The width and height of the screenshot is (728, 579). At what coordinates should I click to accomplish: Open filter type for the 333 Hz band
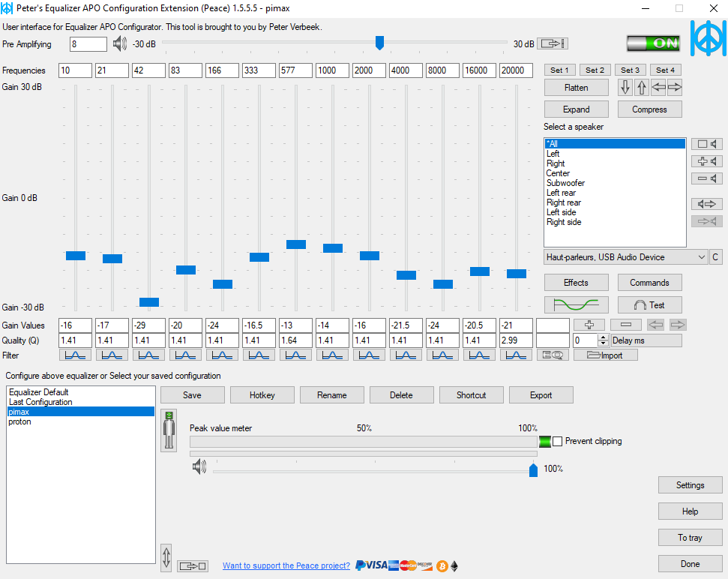(259, 355)
